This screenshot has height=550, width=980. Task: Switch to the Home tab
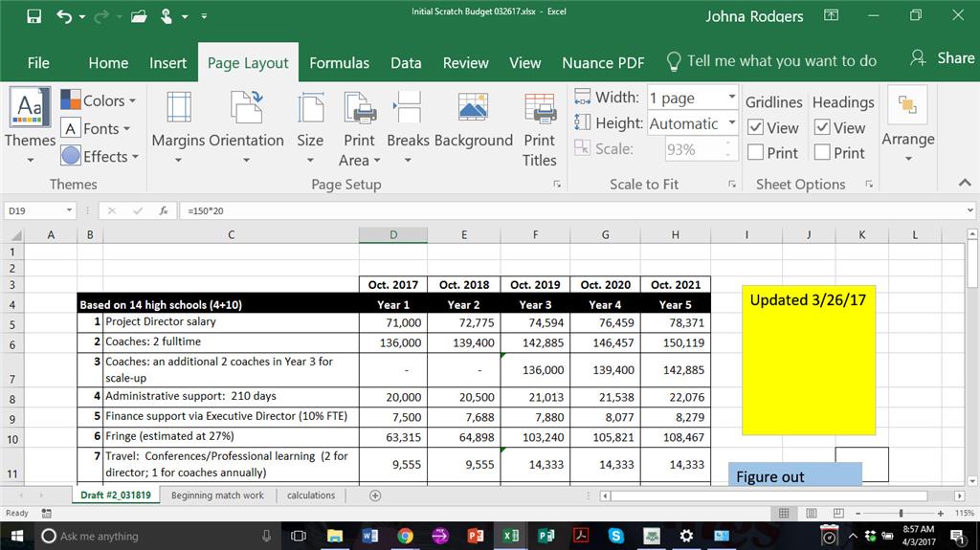(108, 62)
